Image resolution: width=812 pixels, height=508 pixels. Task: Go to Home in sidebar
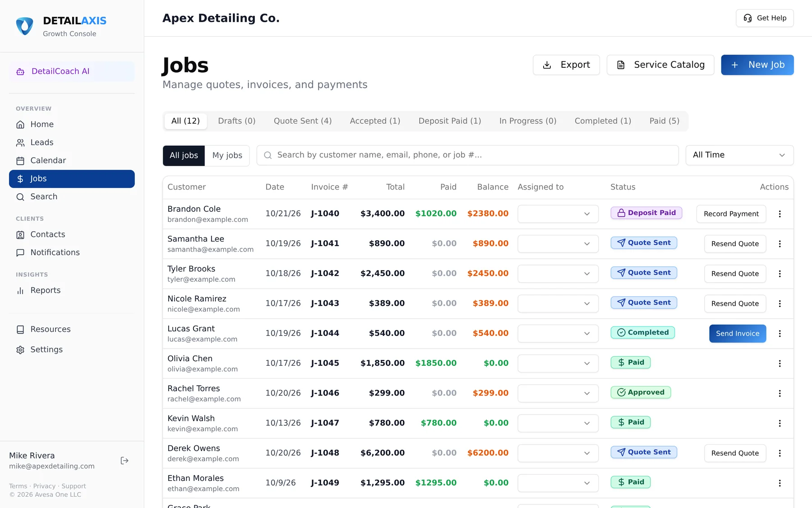coord(72,124)
